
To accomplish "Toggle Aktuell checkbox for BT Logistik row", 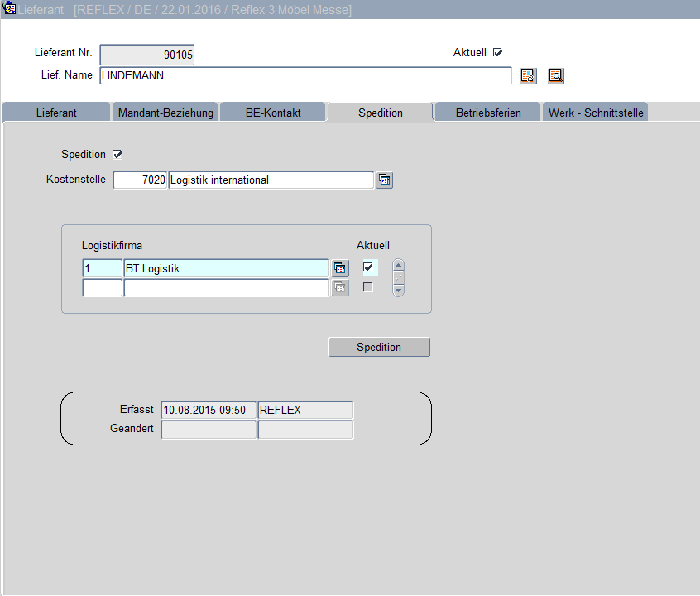I will pyautogui.click(x=368, y=267).
